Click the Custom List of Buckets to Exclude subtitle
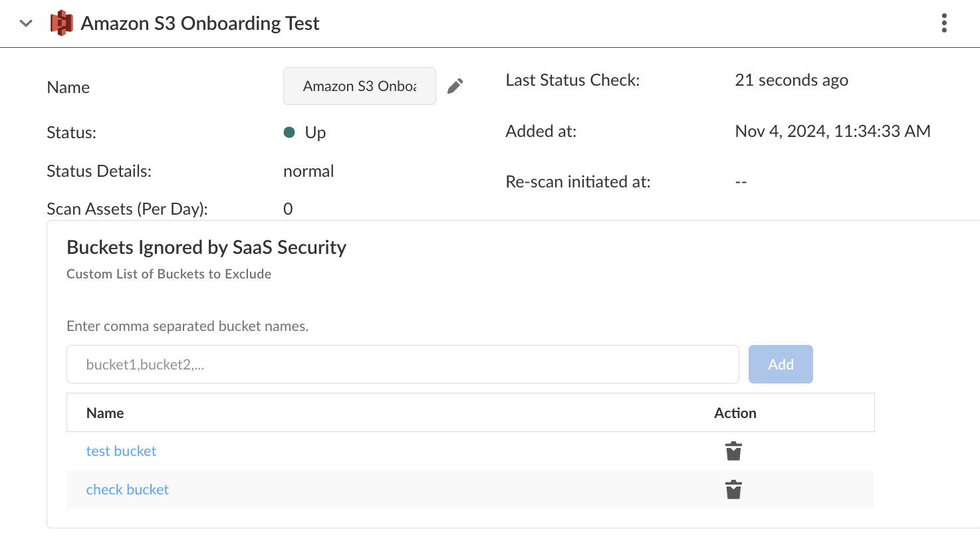The image size is (980, 541). (x=169, y=274)
